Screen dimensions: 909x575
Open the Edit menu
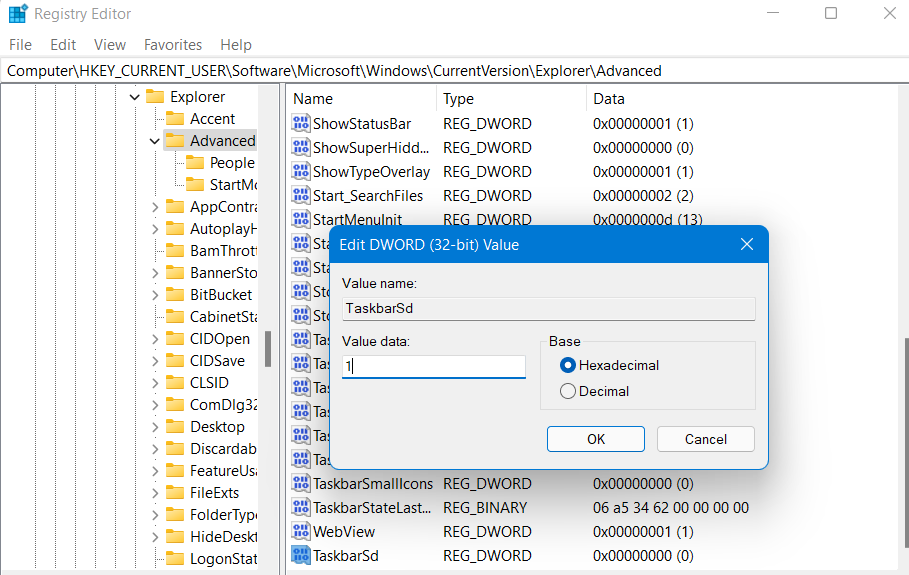pos(63,45)
